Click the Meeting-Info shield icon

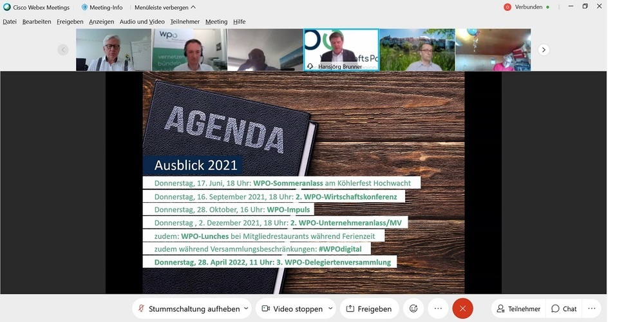click(84, 7)
